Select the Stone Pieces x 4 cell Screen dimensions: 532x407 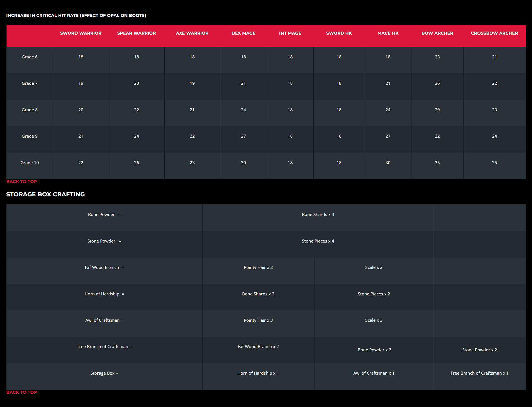318,241
